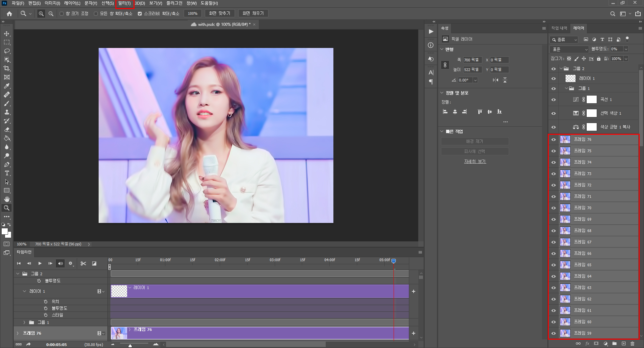Select the Pen tool
Screen dimensions: 644x348
click(7, 165)
